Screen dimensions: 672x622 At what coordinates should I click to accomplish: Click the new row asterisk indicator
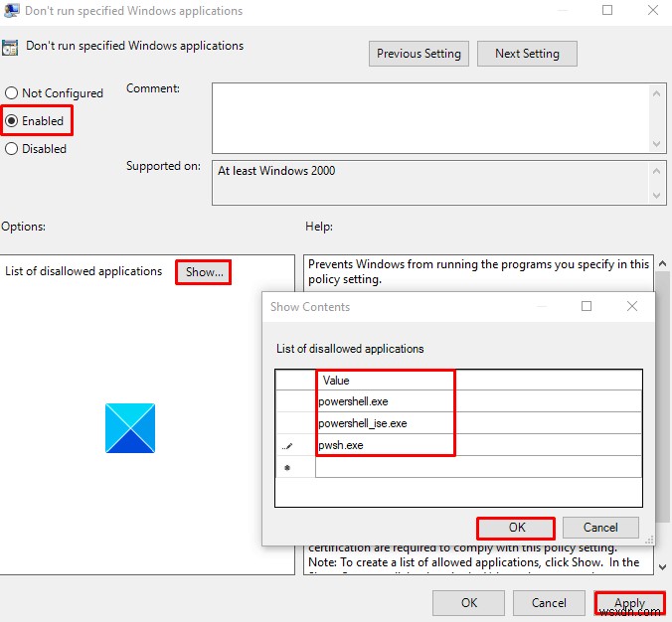pos(287,468)
